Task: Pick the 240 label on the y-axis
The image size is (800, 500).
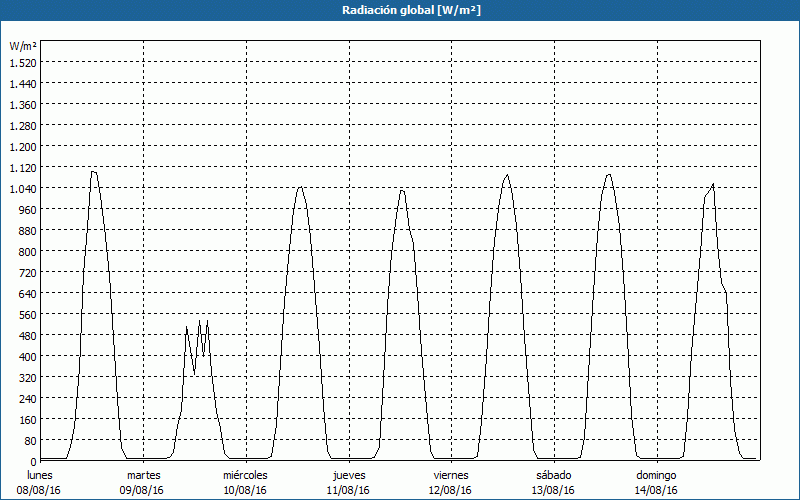Action: coord(26,399)
